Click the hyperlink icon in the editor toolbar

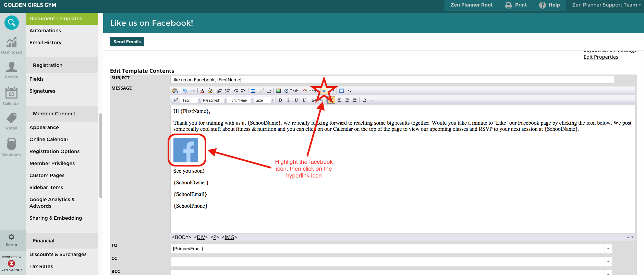point(324,91)
